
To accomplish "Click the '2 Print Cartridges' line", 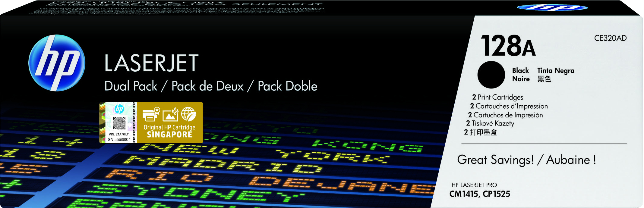I will 497,97.
